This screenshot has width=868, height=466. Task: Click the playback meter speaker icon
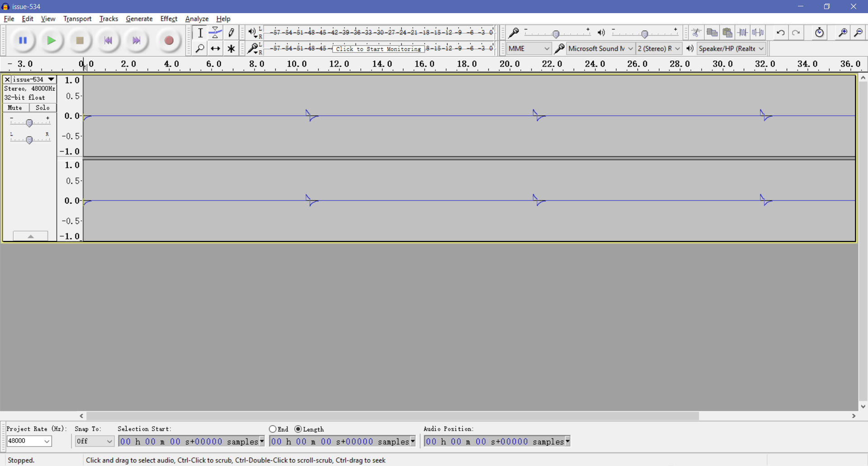coord(252,32)
